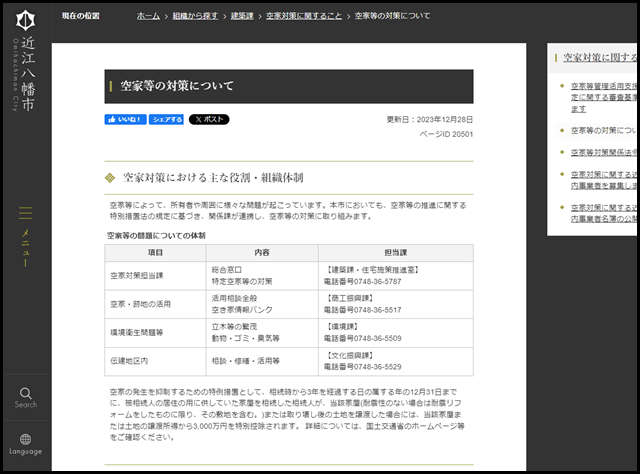Viewport: 640px width, 474px height.
Task: Click the 空家対策に関す sidebar heading link
Action: click(600, 58)
